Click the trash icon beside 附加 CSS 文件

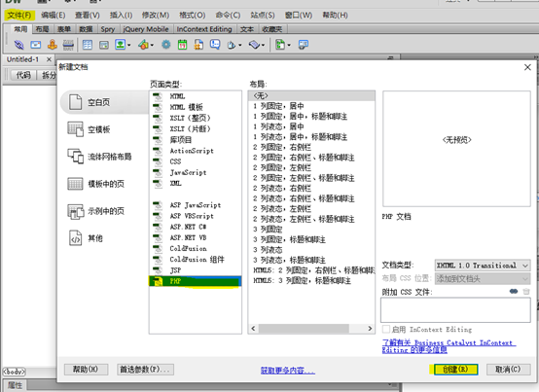526,292
